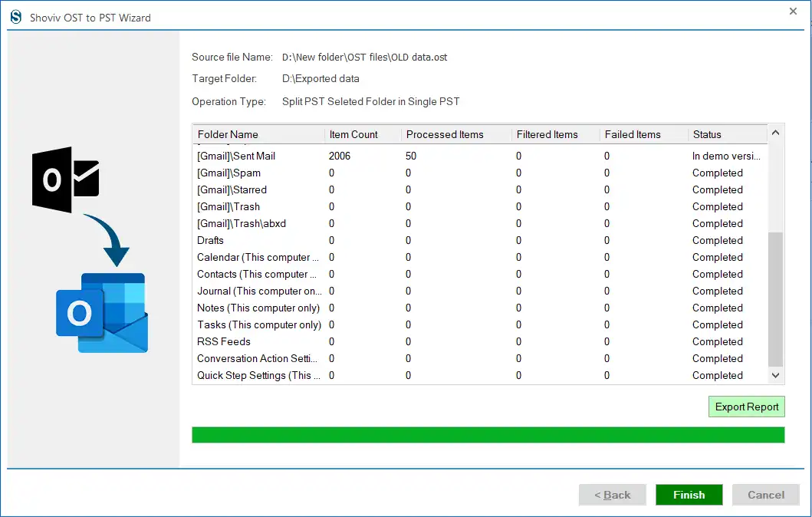
Task: Click the Export Report button
Action: 746,407
